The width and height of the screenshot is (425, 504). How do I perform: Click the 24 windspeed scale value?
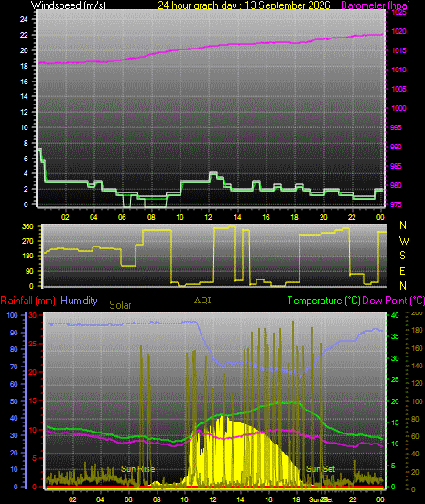tap(24, 19)
